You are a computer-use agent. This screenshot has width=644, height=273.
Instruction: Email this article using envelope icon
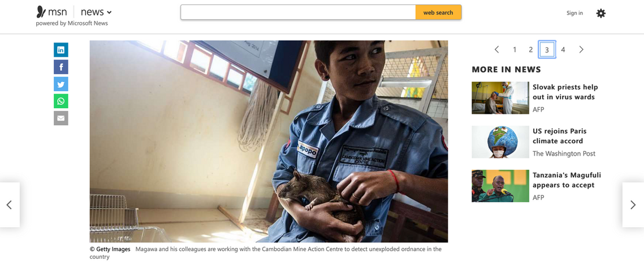tap(61, 118)
